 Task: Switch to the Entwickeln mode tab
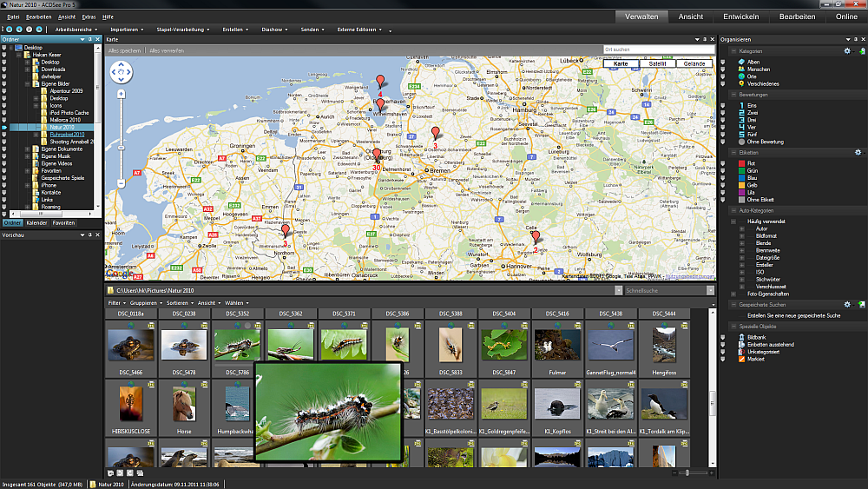740,17
